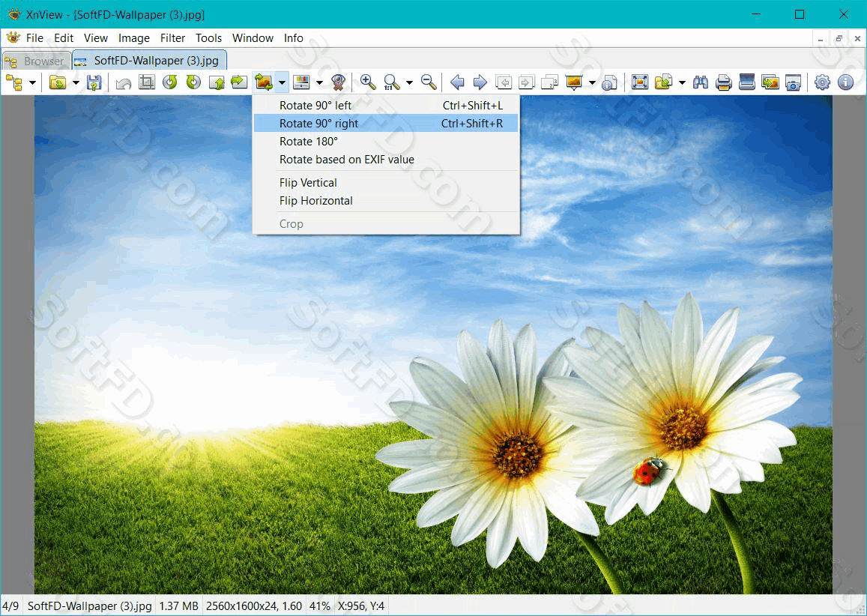Open the Window menu
The height and width of the screenshot is (616, 867).
[x=253, y=38]
